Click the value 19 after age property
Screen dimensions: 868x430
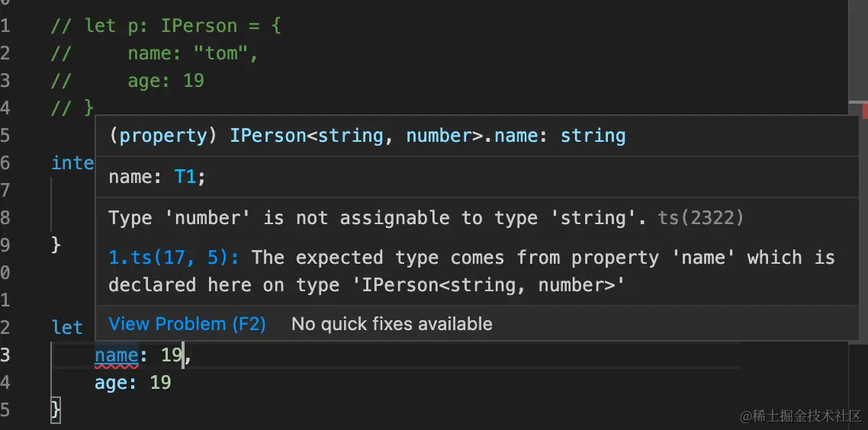click(160, 383)
